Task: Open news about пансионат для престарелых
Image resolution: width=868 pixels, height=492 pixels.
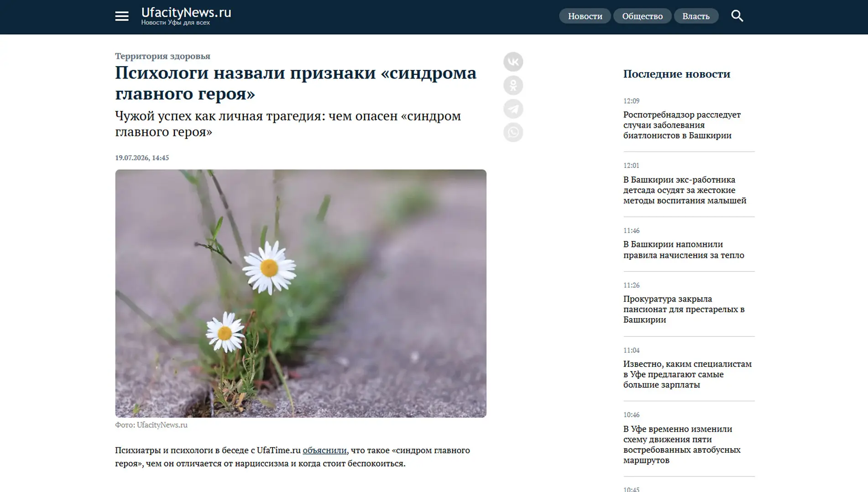Action: coord(684,309)
